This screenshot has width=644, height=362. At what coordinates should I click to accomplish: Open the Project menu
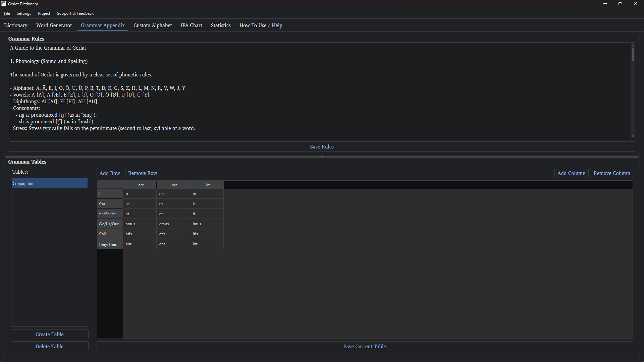pos(44,13)
